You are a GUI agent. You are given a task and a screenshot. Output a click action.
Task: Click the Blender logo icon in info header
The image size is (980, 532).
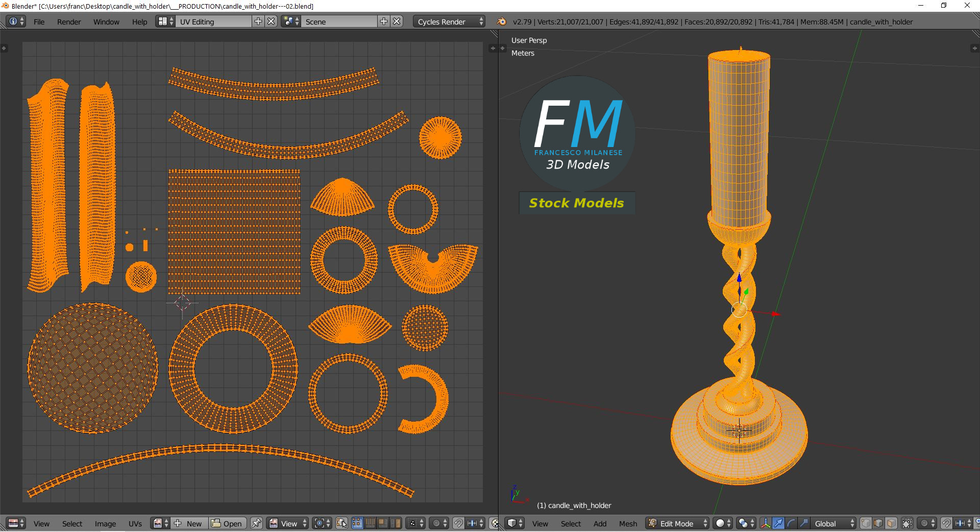(502, 21)
